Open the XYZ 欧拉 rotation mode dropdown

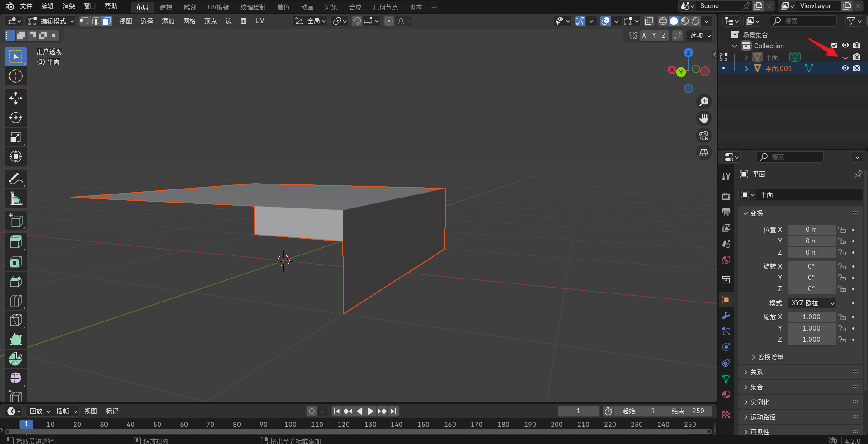click(x=811, y=303)
